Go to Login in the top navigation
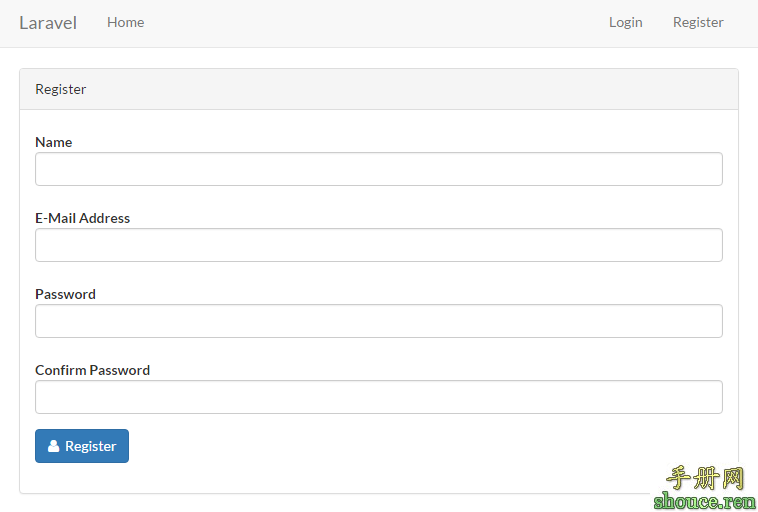This screenshot has width=758, height=512. tap(625, 22)
